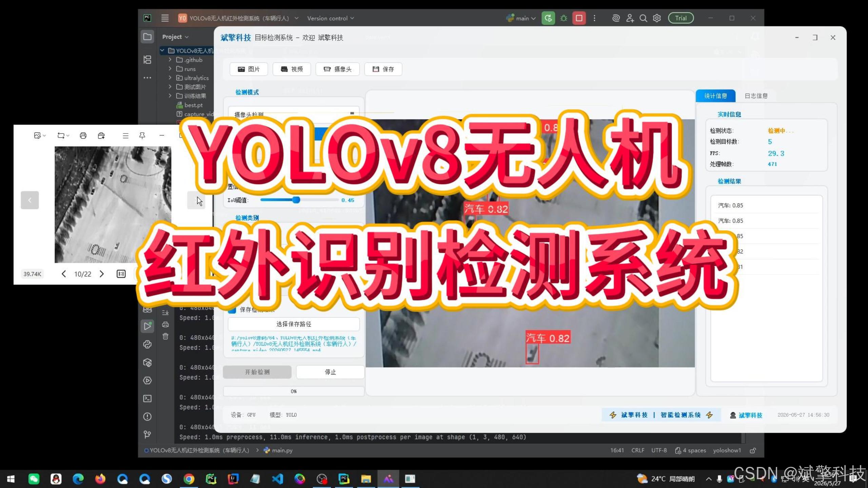
Task: Expand the 训练结果 folder
Action: (170, 96)
